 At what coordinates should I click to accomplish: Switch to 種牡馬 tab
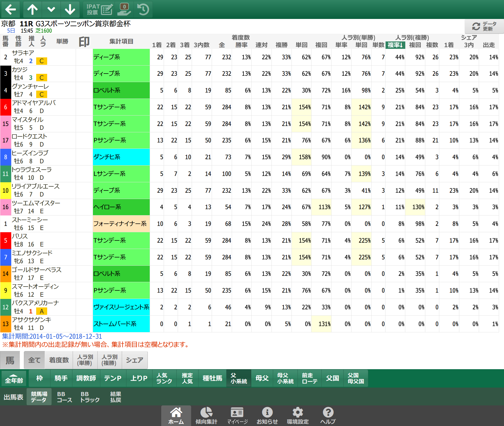click(x=213, y=378)
